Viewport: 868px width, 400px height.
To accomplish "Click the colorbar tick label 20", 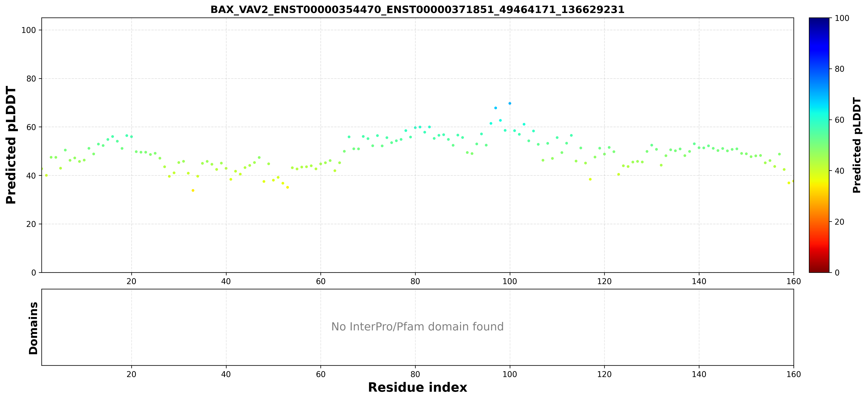I will (x=839, y=222).
